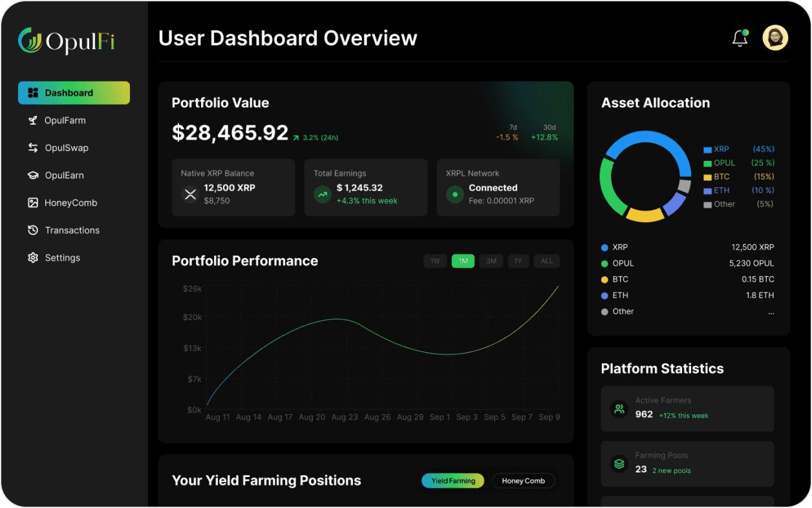Click the 0.15 BTC holdings amount
The height and width of the screenshot is (508, 812).
[x=758, y=280]
